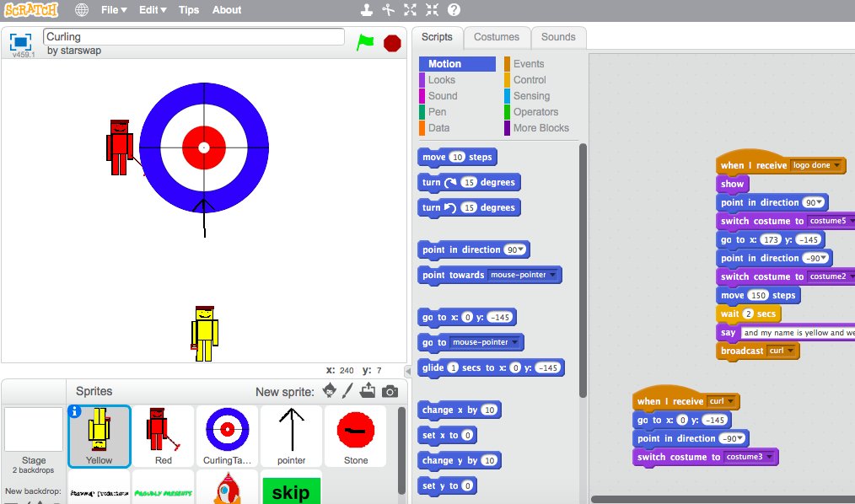This screenshot has width=855, height=504.
Task: Click the block help question mark icon
Action: (x=454, y=10)
